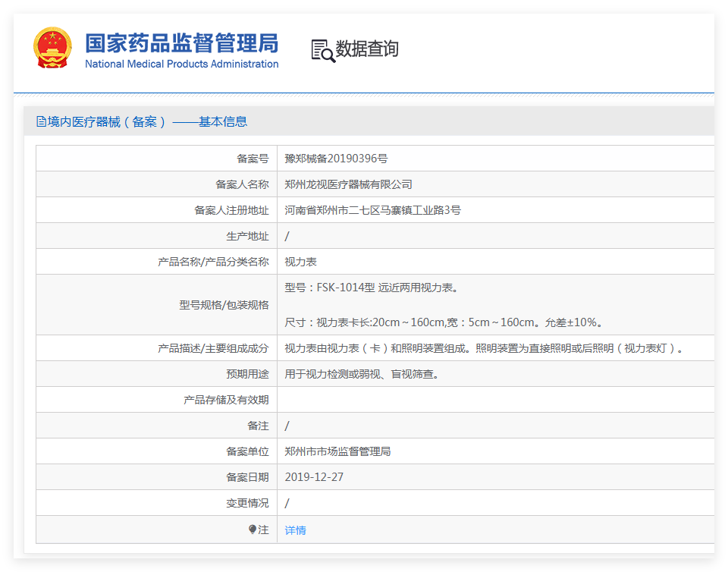728x572 pixels.
Task: Click the lightbulb icon next to 注
Action: coord(253,530)
